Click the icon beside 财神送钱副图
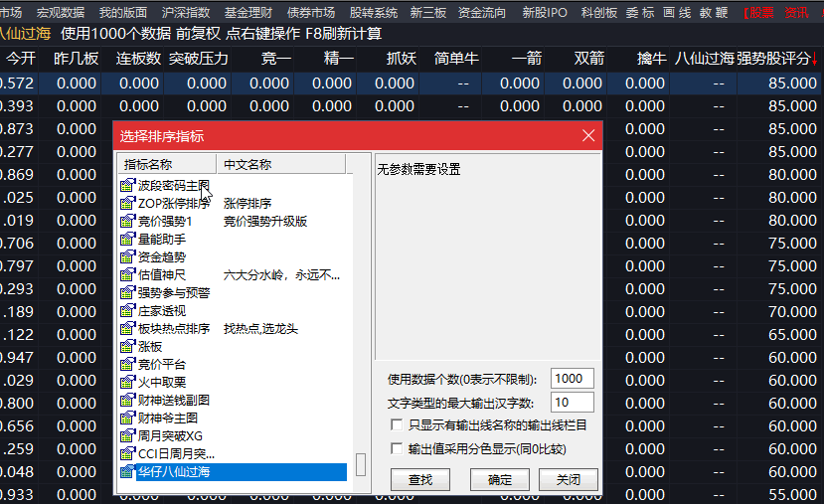 pos(127,400)
